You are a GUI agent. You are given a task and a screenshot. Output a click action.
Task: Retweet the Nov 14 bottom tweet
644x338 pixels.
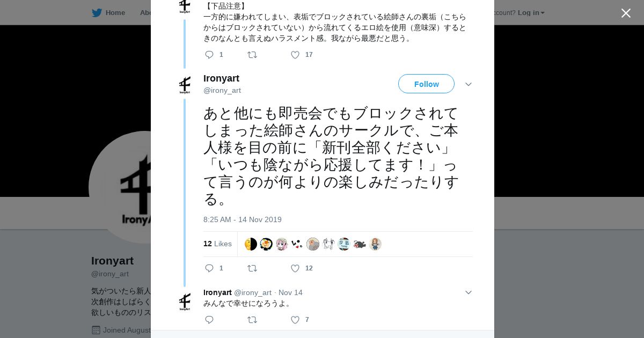pos(252,320)
